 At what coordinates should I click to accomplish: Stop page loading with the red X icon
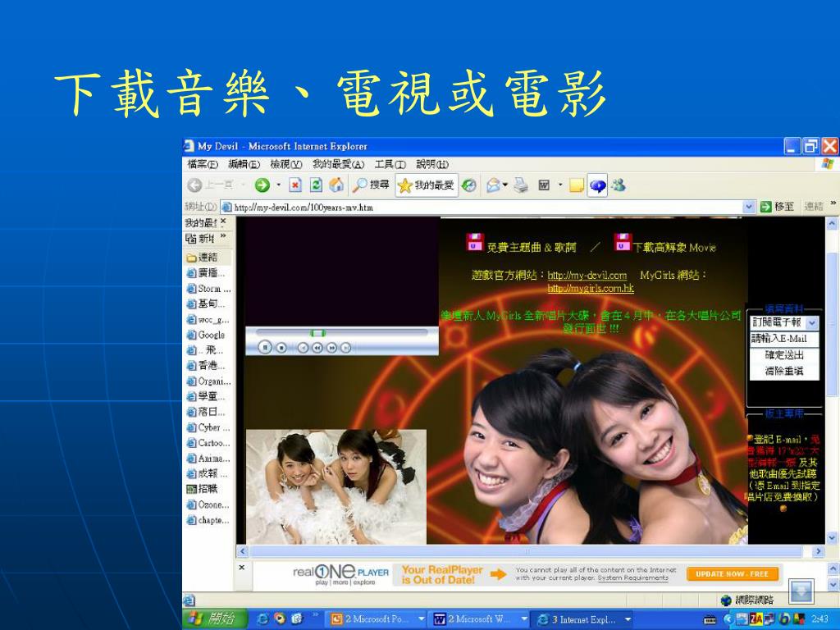295,185
